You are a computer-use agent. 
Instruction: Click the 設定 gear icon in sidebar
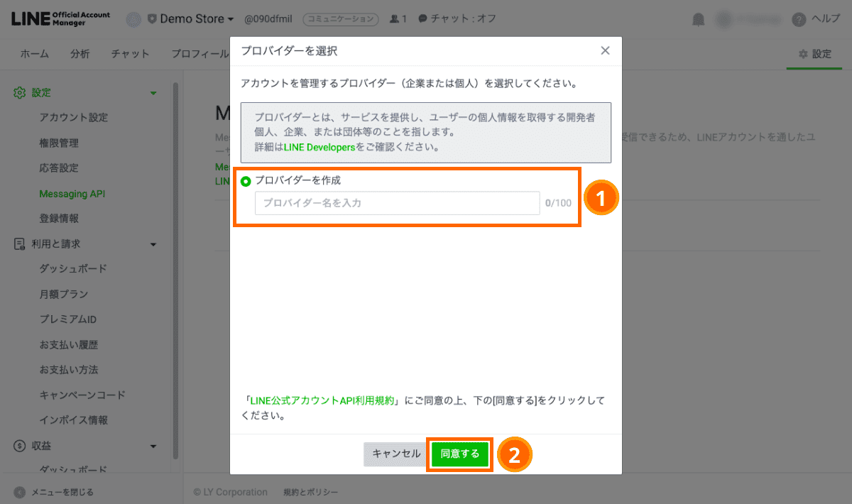click(x=20, y=93)
